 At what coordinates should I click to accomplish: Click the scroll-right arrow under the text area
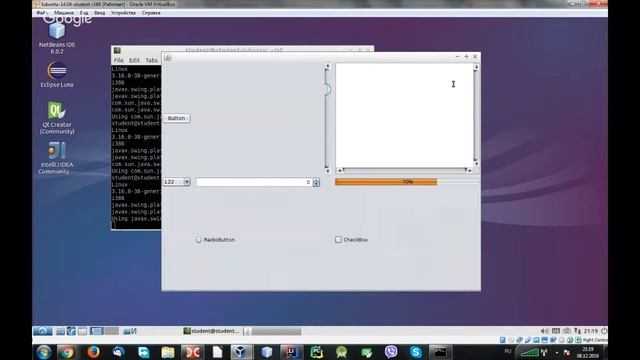click(470, 170)
